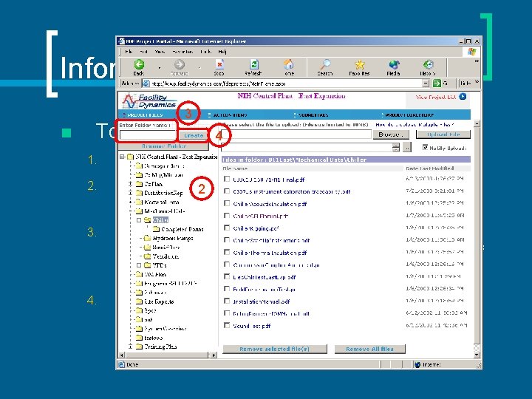The image size is (532, 399).
Task: Check the ChillerThermalInsulation.pdf checkbox
Action: tap(227, 252)
